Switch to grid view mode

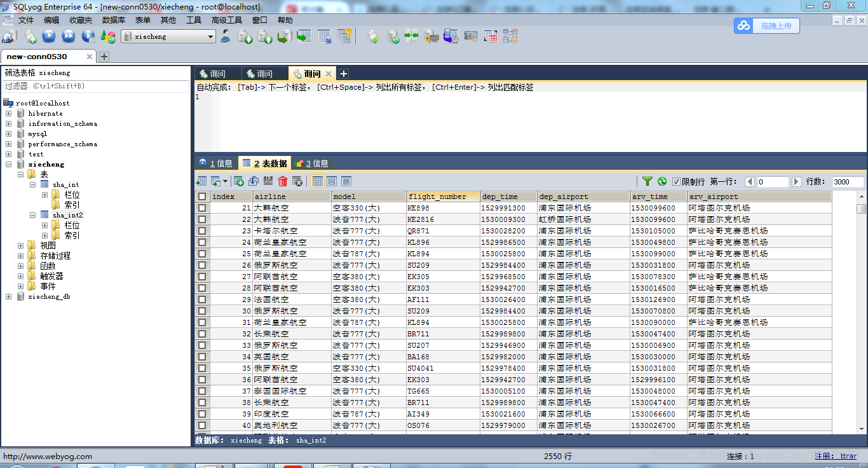(x=318, y=181)
